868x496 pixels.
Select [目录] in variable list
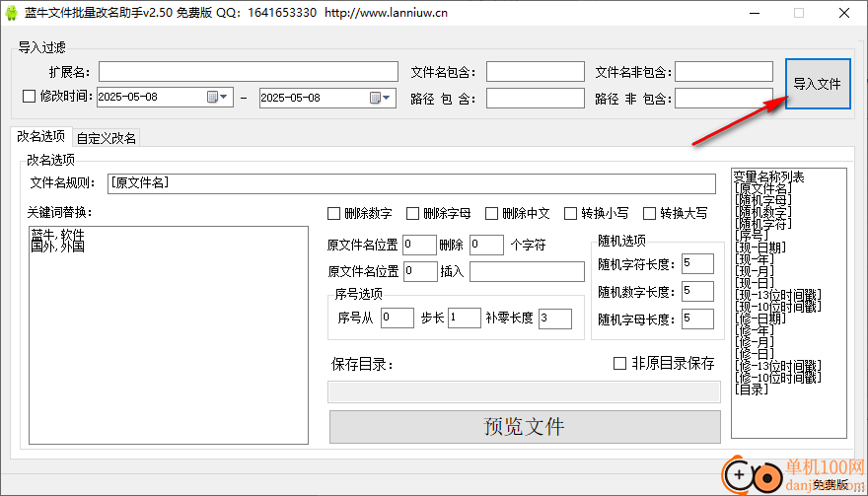[752, 389]
